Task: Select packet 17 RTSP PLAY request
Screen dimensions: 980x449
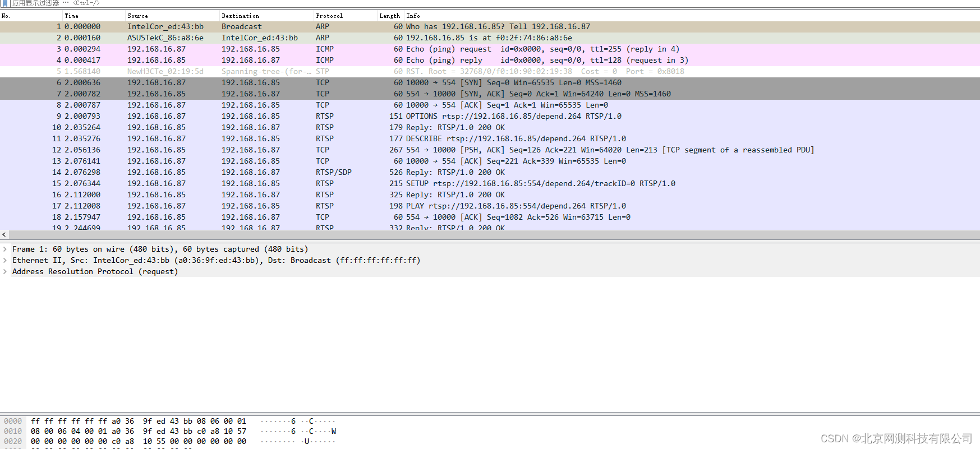Action: pos(490,206)
